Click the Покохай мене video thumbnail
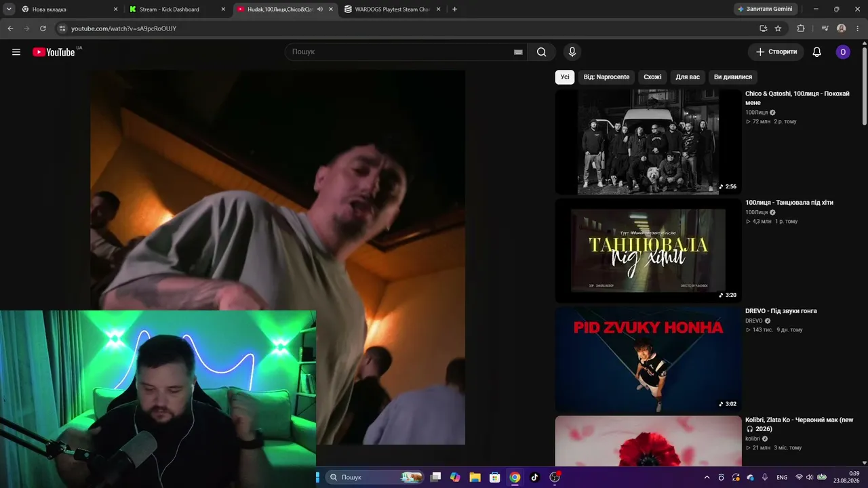Screen dimensions: 868x488 point(648,142)
